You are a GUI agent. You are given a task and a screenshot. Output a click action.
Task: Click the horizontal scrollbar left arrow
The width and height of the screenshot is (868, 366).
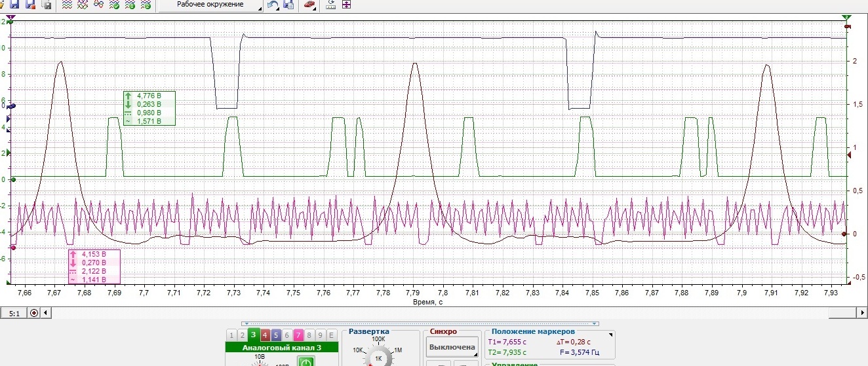pos(45,313)
